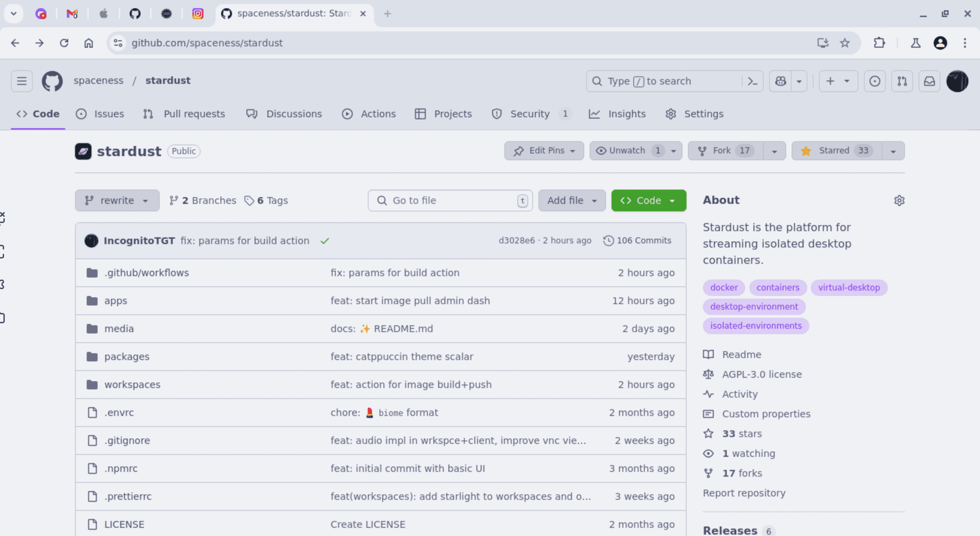Open the Chrome profile icon

(940, 43)
